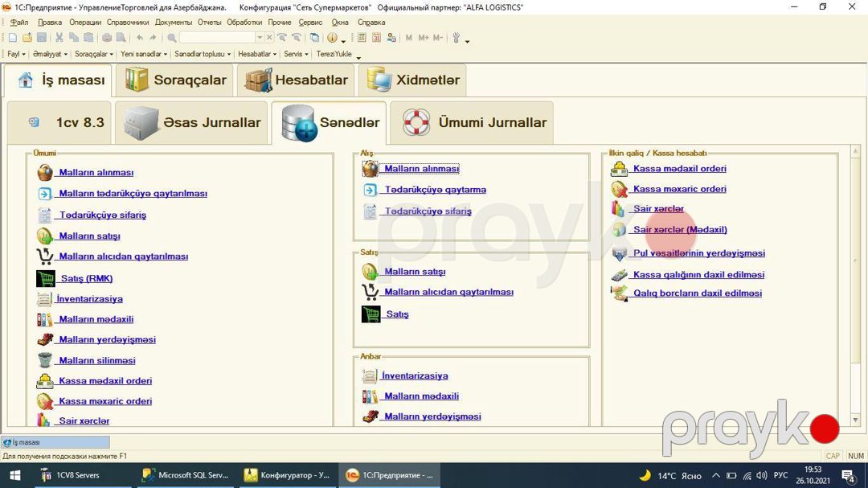Open the Windows Start menu

[x=15, y=475]
